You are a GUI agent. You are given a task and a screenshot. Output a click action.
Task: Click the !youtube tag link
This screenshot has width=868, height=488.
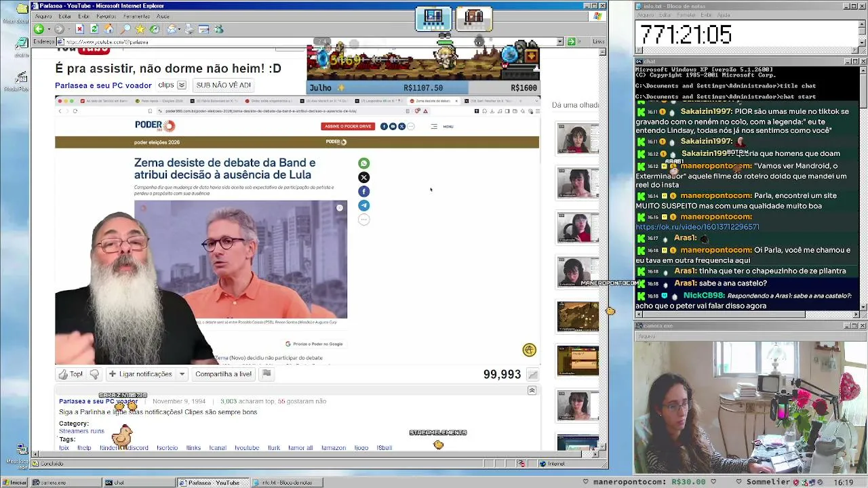247,448
